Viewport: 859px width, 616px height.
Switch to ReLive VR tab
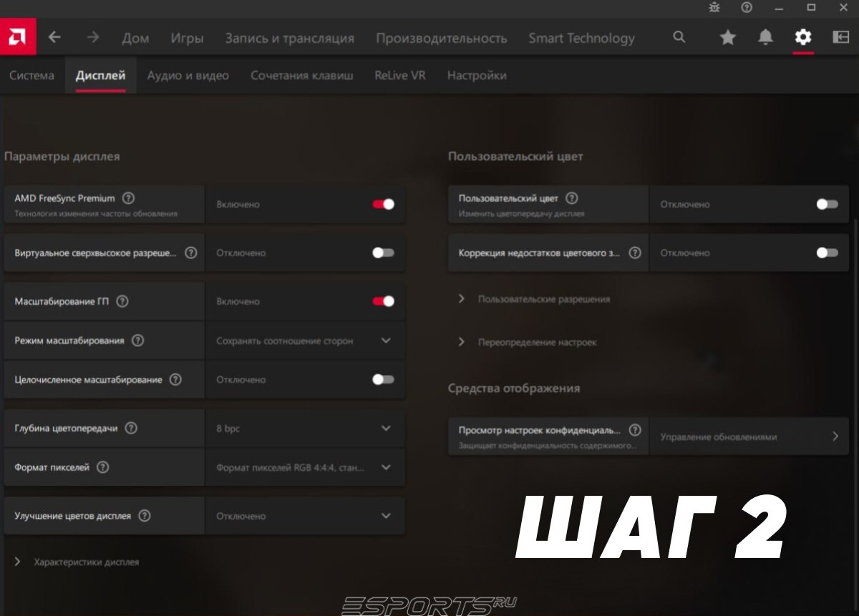[x=399, y=75]
